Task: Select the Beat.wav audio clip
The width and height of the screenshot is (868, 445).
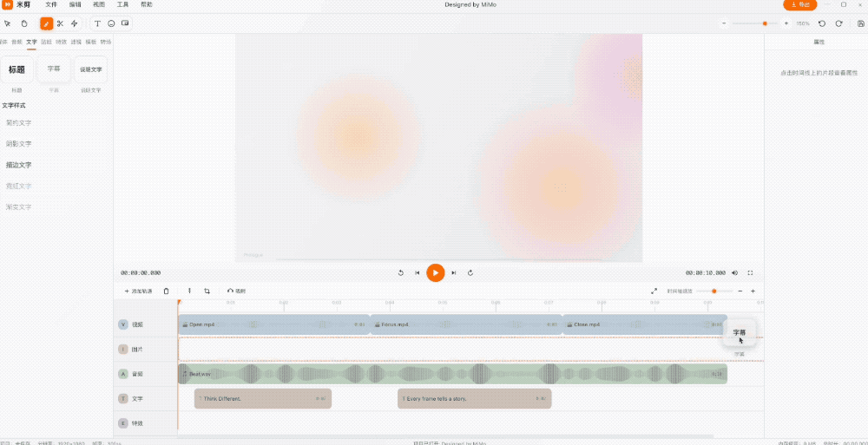Action: [x=452, y=374]
